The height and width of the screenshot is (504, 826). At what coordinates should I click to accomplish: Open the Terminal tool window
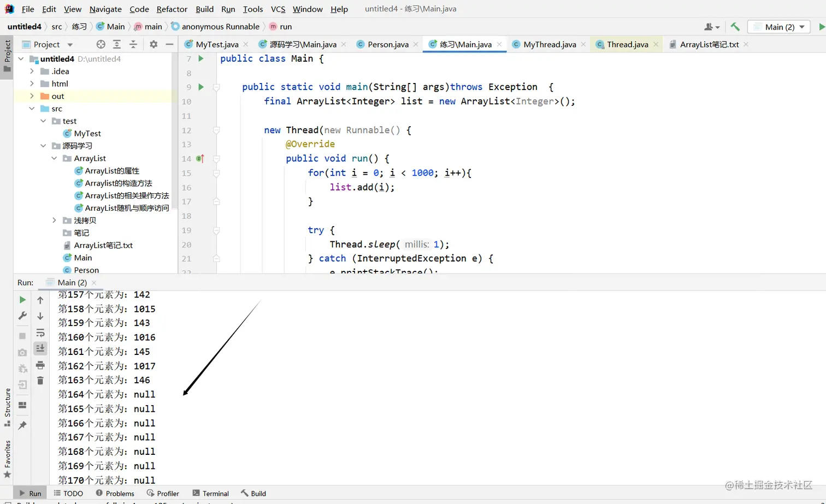click(x=211, y=493)
